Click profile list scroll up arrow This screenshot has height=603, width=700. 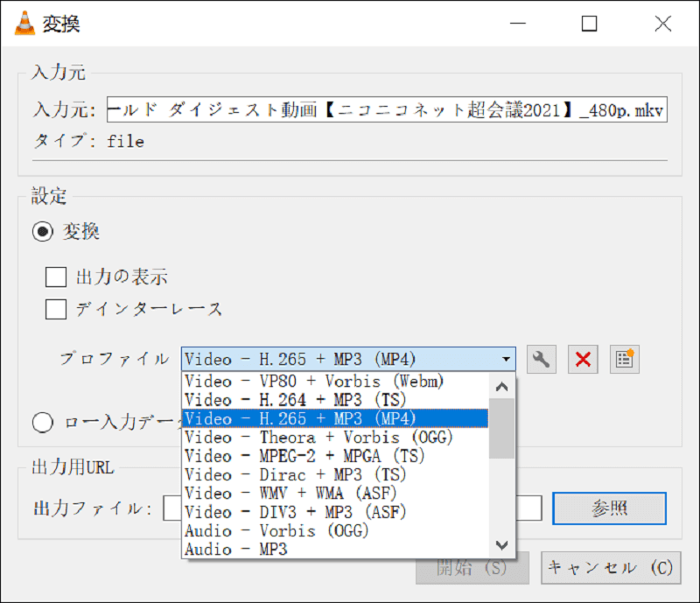pos(501,386)
